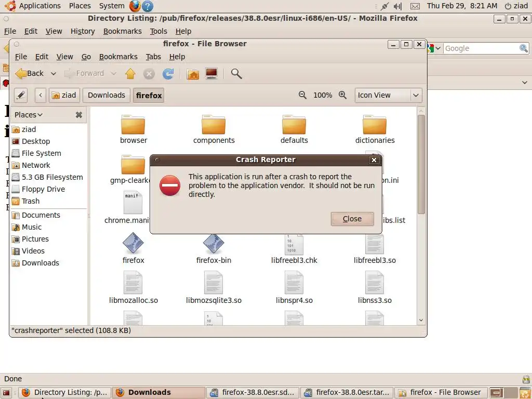Image resolution: width=532 pixels, height=399 pixels.
Task: Open the History menu in Firefox
Action: 83,31
